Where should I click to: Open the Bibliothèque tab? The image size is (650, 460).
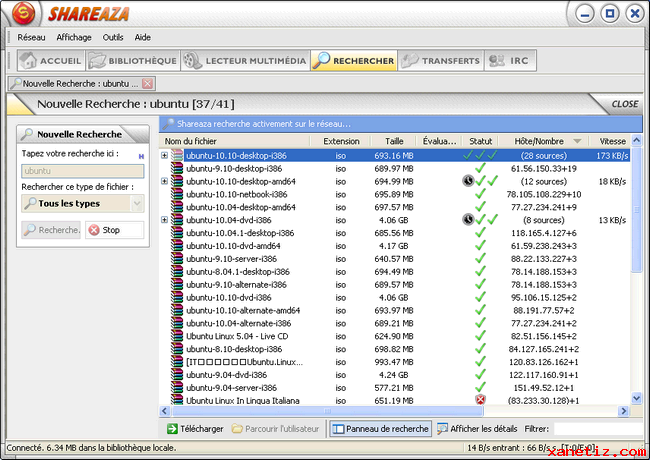click(x=133, y=61)
